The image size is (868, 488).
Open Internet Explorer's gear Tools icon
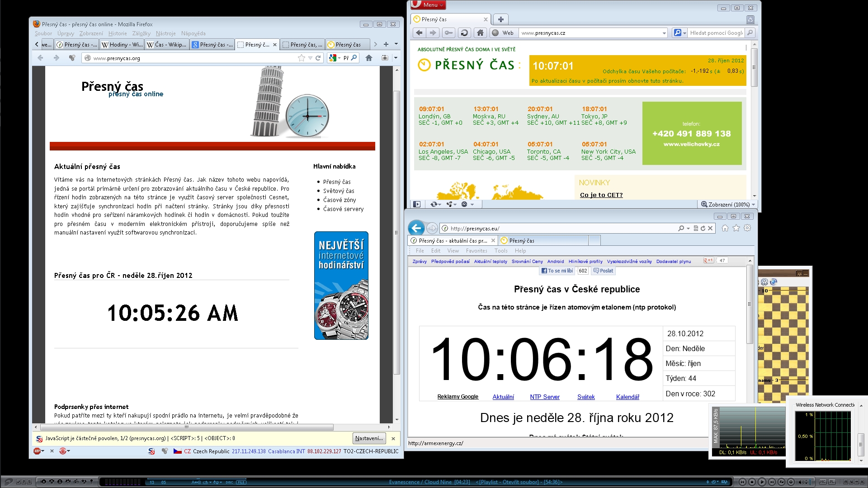coord(747,228)
